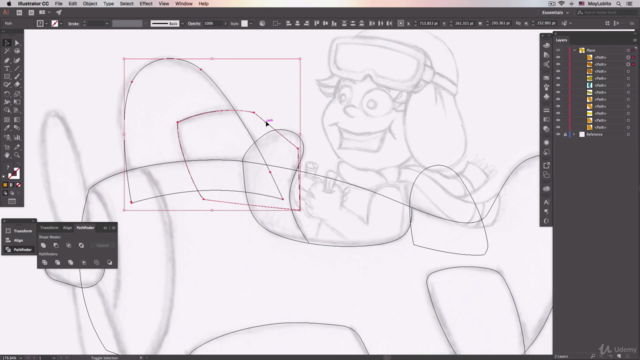
Task: Select the Pen tool
Action: pyautogui.click(x=7, y=60)
